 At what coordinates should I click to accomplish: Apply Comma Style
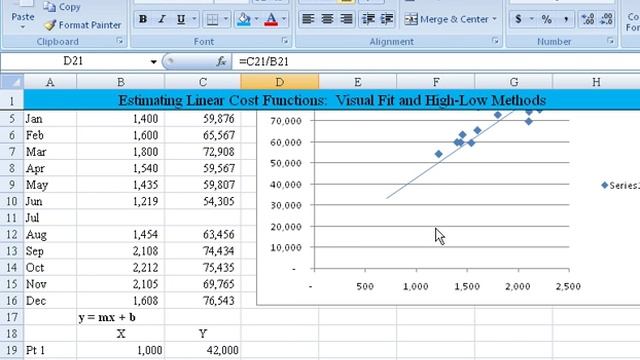pyautogui.click(x=566, y=19)
